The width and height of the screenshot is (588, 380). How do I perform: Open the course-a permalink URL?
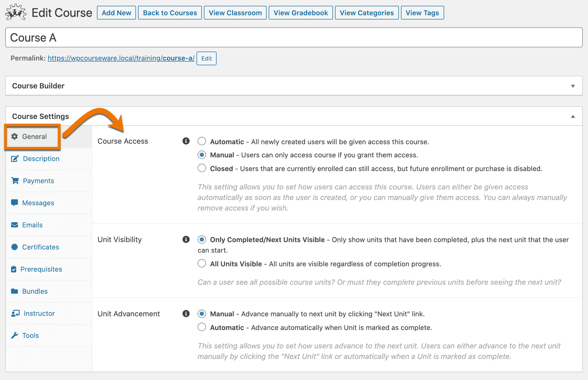coord(121,58)
